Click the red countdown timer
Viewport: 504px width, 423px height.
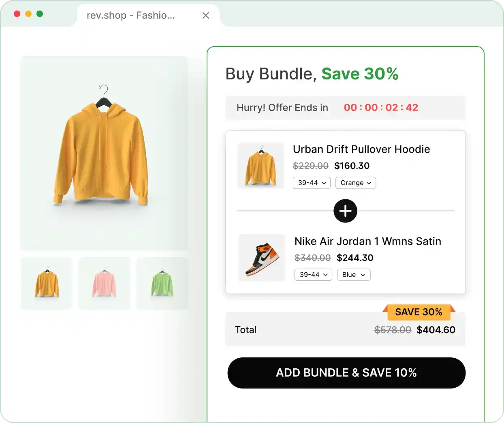point(380,108)
